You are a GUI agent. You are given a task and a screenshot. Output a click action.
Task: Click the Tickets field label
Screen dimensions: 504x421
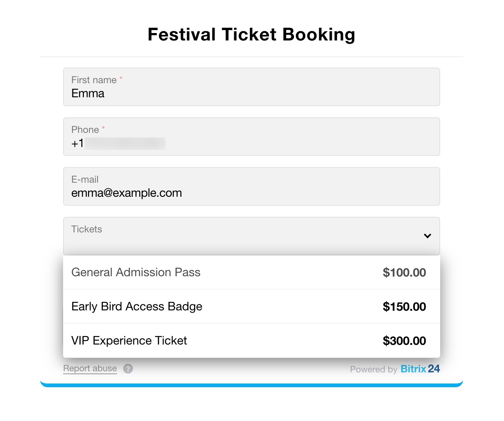86,229
